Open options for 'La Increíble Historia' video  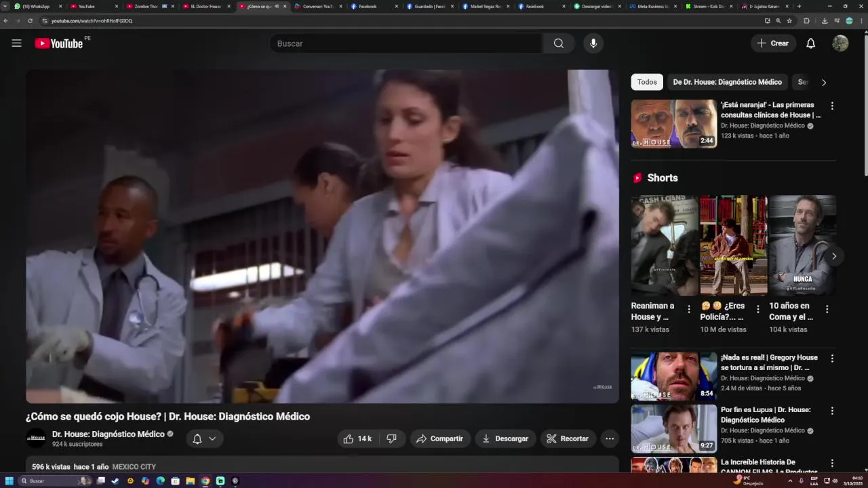click(832, 463)
